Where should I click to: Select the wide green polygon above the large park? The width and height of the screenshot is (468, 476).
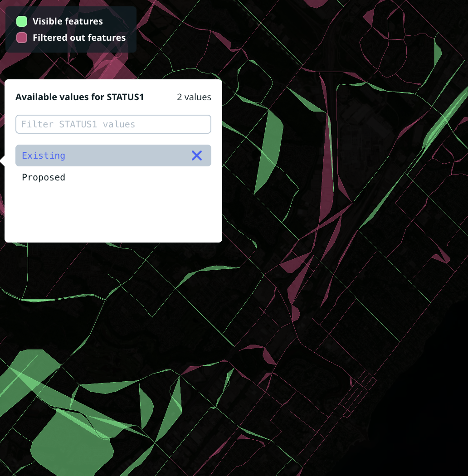(109, 387)
